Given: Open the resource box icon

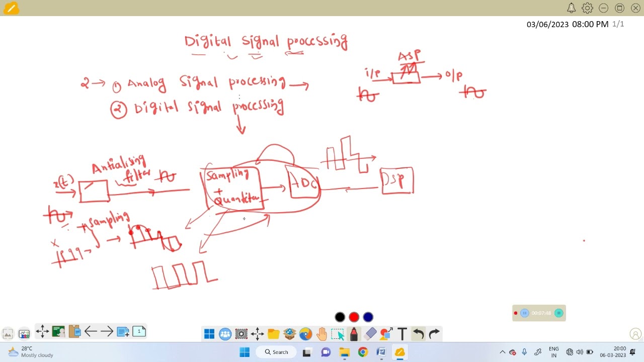Looking at the screenshot, I should [x=290, y=334].
